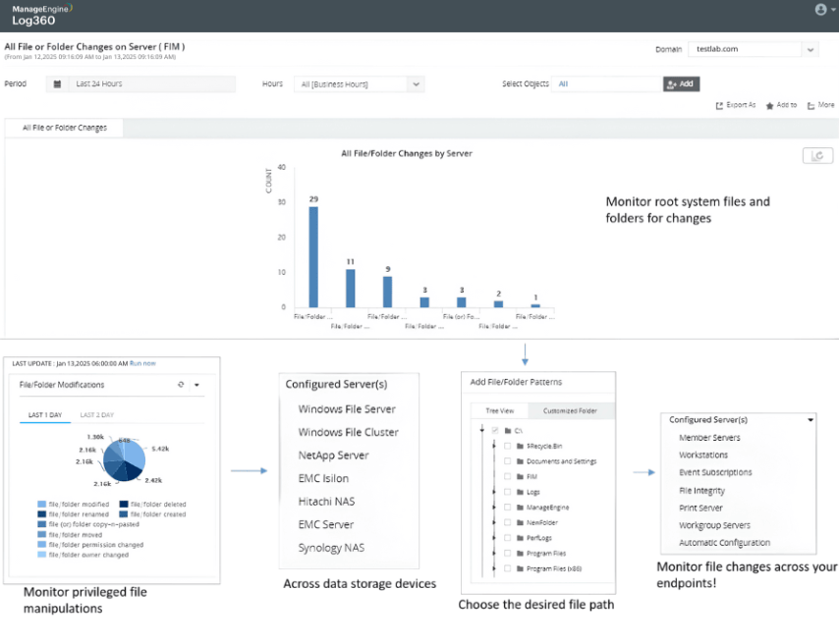Click file/folder created legend swatch
This screenshot has width=839, height=644.
pos(124,514)
